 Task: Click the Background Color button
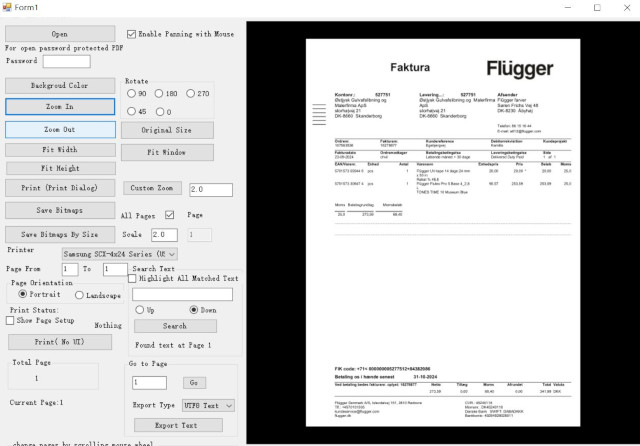59,86
